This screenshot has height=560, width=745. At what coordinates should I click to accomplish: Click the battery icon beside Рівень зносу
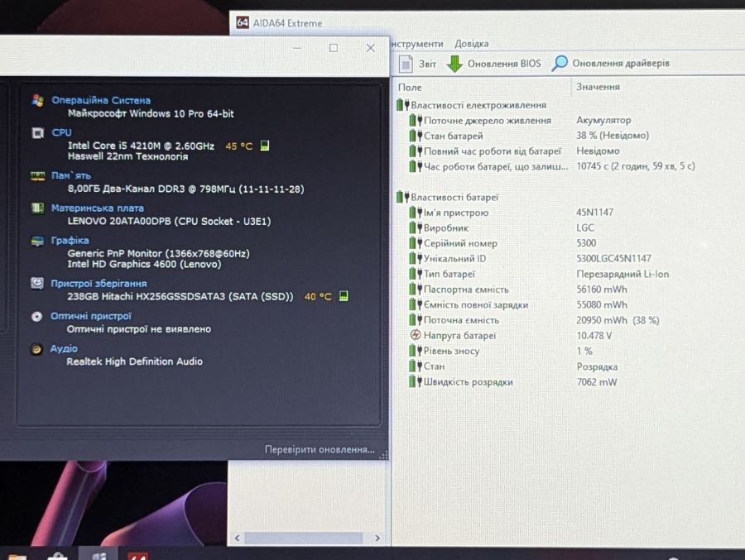tap(416, 351)
